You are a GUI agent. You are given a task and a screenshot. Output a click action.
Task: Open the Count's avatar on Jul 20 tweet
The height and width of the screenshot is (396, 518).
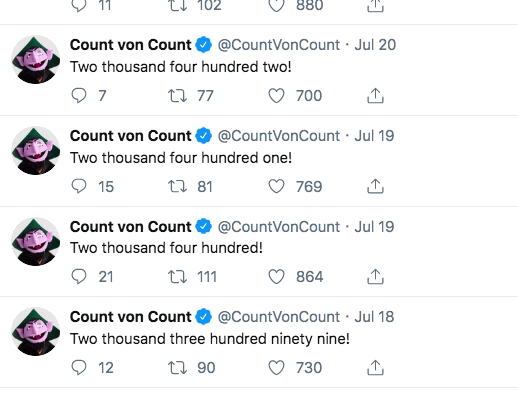coord(36,60)
